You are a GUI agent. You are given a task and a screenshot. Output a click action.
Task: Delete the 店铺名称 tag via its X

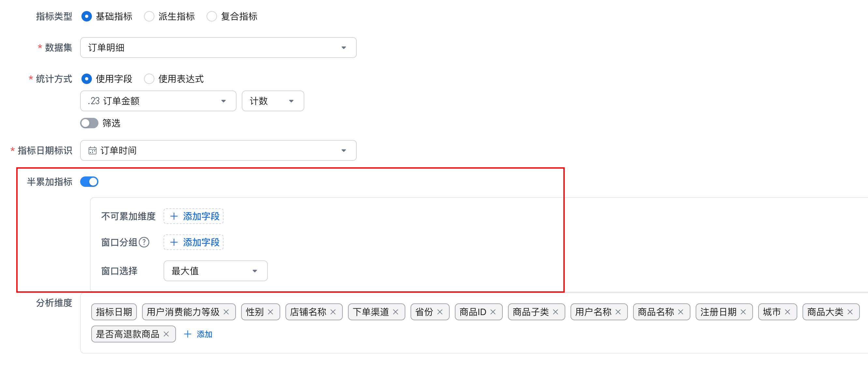[333, 312]
